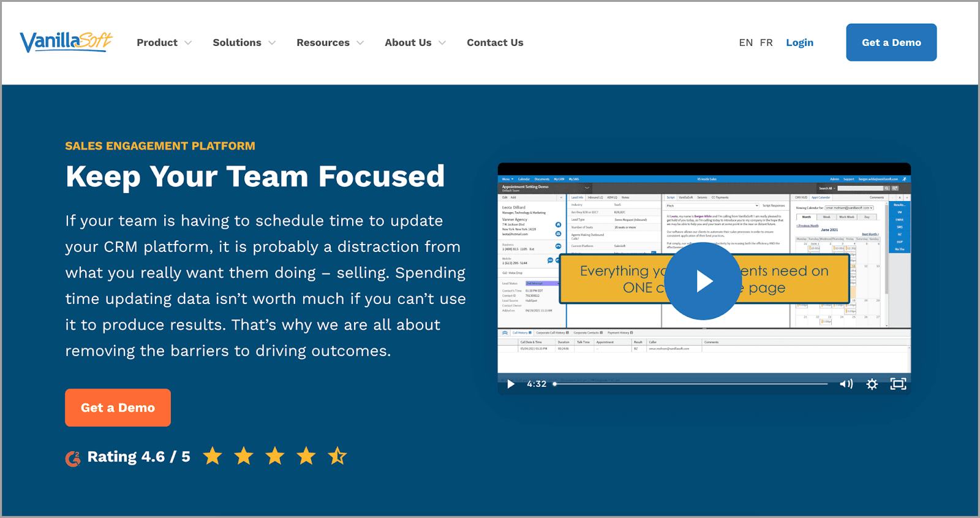This screenshot has width=980, height=518.
Task: Click the G2 rating logo icon
Action: point(73,458)
